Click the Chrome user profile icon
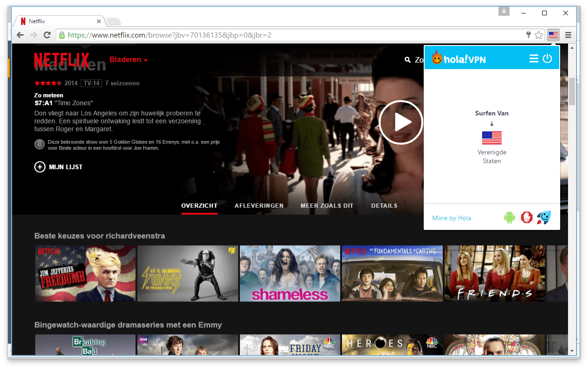 coord(504,11)
